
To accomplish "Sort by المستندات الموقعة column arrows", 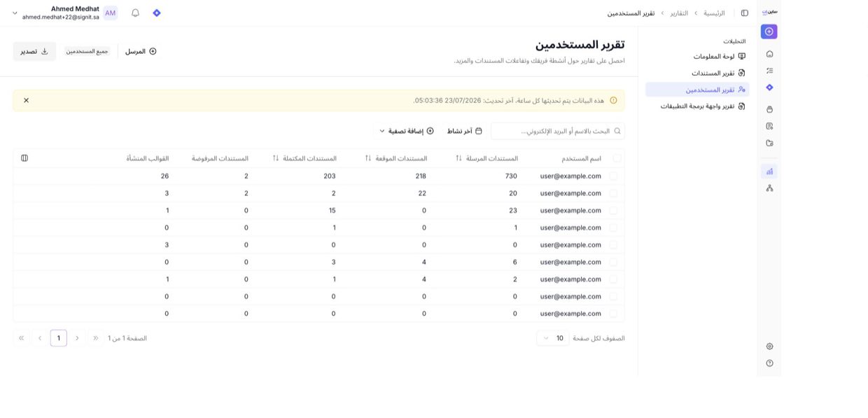I will click(368, 158).
